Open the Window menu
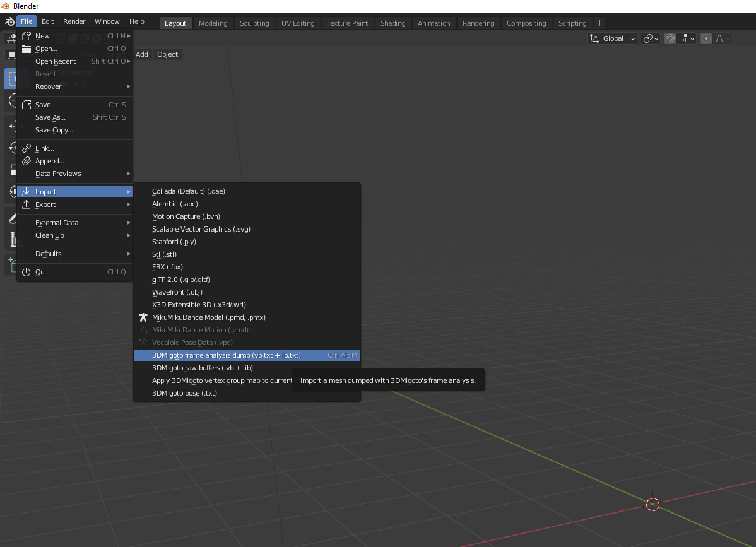Image resolution: width=756 pixels, height=547 pixels. pyautogui.click(x=107, y=21)
